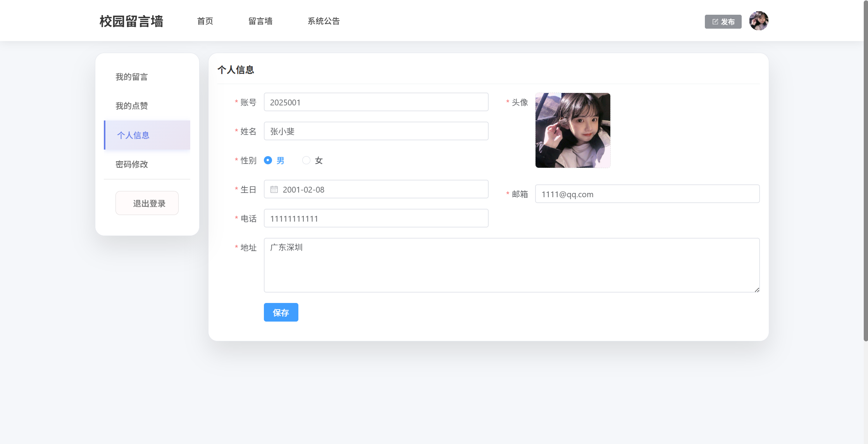Click the profile photo upload thumbnail

tap(572, 130)
